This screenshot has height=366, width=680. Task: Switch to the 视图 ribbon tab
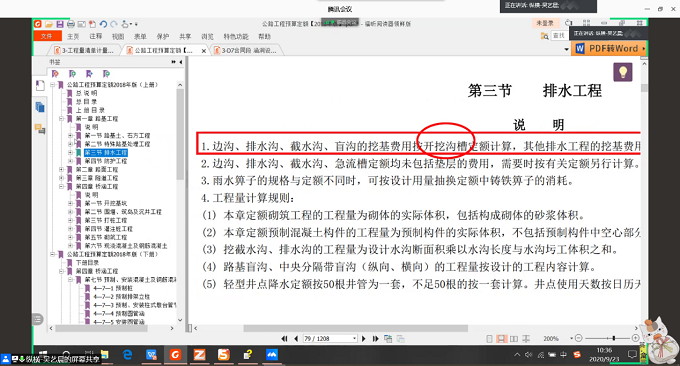pos(118,36)
